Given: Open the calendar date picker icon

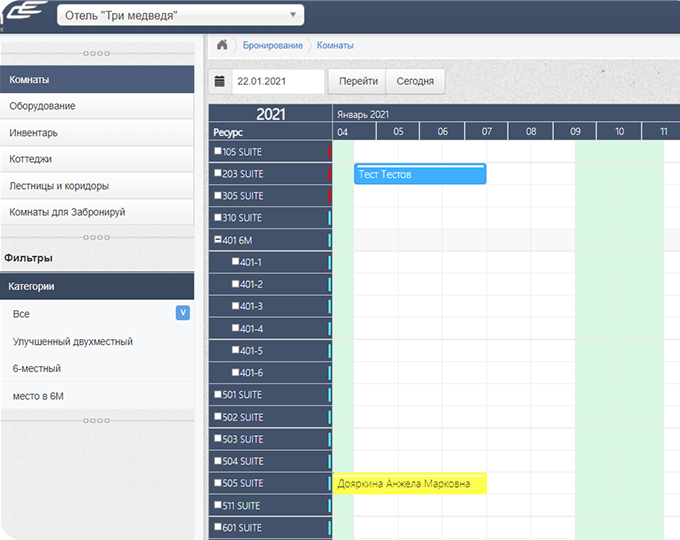Looking at the screenshot, I should (220, 81).
